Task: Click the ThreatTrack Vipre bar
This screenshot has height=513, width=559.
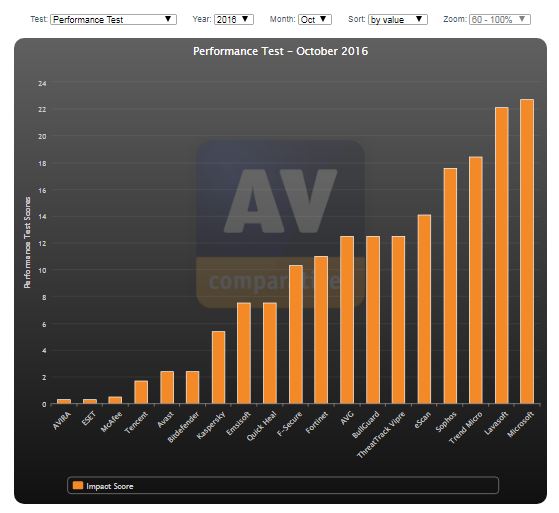Action: coord(399,320)
